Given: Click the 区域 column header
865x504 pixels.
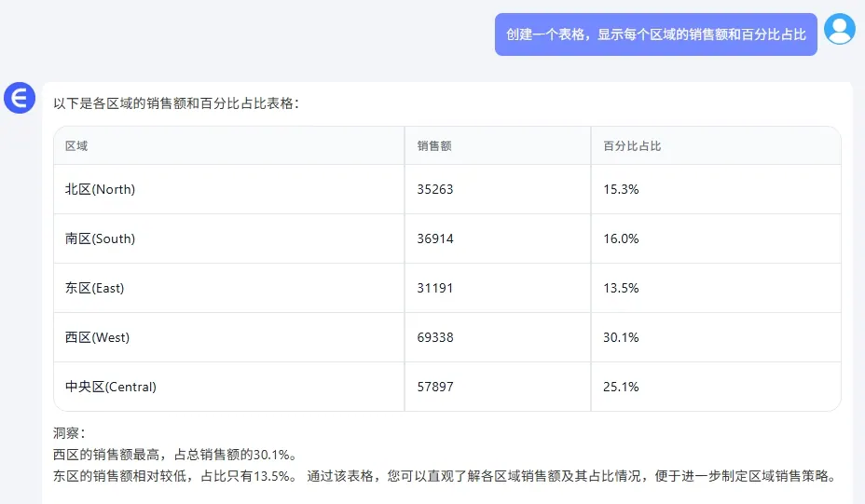Looking at the screenshot, I should pyautogui.click(x=76, y=146).
